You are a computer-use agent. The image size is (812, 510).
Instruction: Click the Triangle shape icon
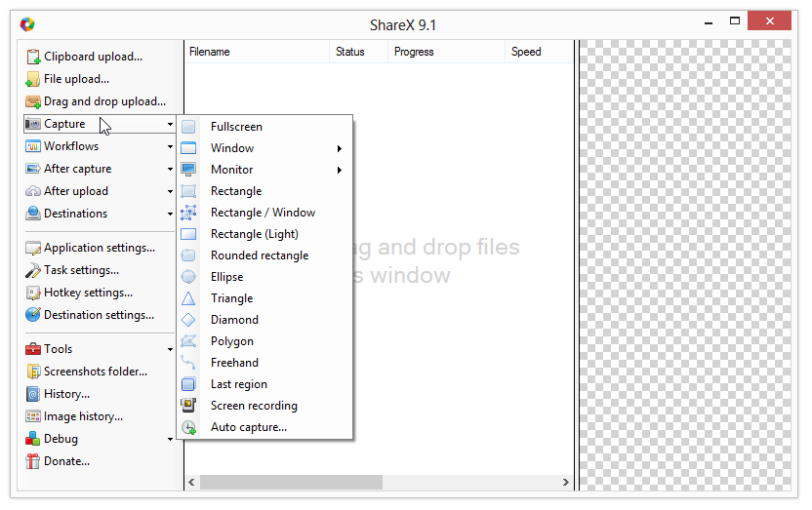188,298
